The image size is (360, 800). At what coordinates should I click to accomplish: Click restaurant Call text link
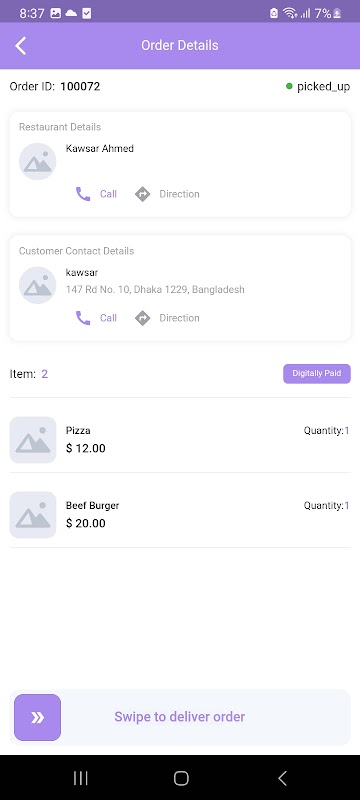point(108,194)
